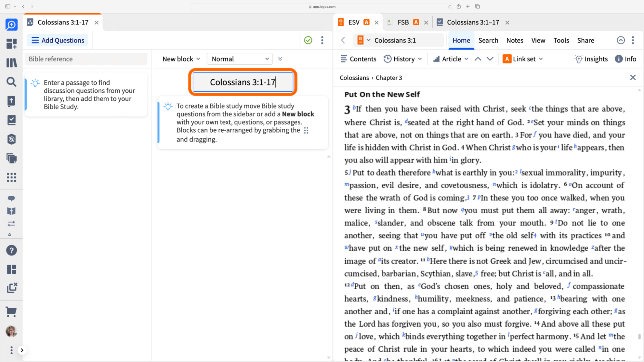Close the breadcrumb bar

tap(633, 78)
